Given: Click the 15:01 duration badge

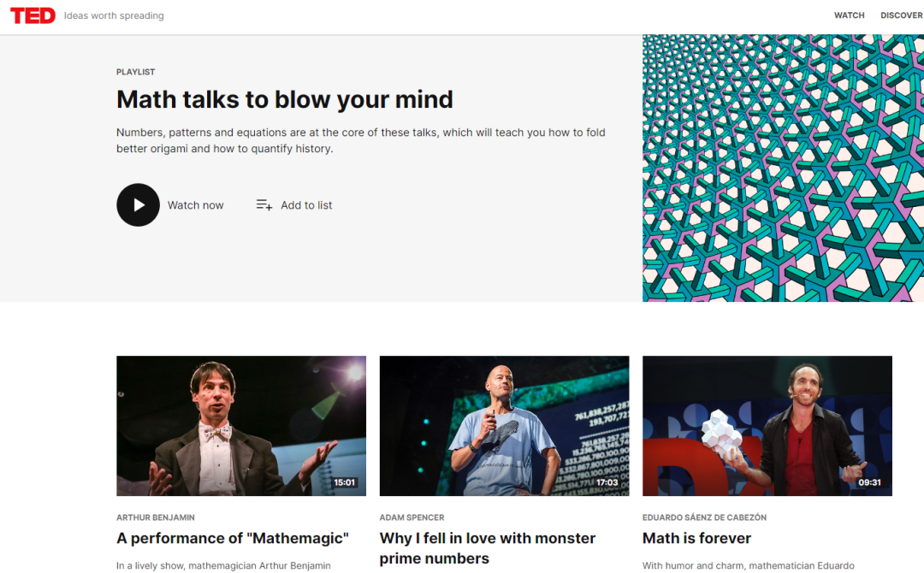Looking at the screenshot, I should 345,482.
